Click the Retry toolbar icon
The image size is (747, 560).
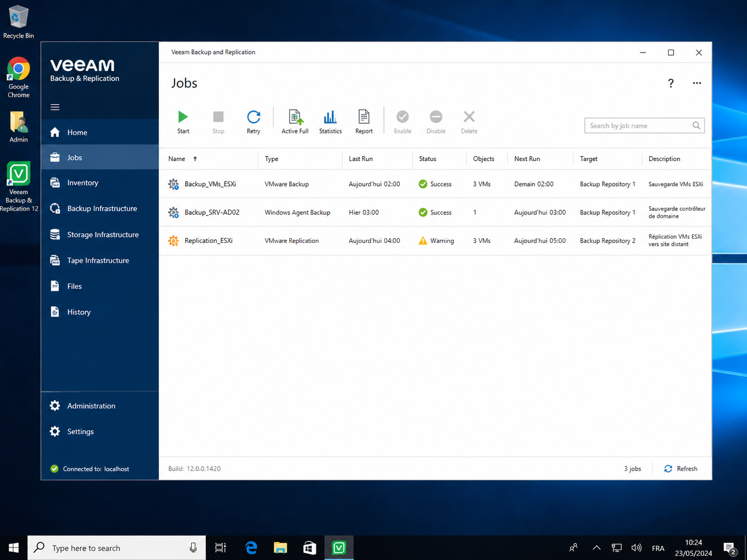(253, 117)
